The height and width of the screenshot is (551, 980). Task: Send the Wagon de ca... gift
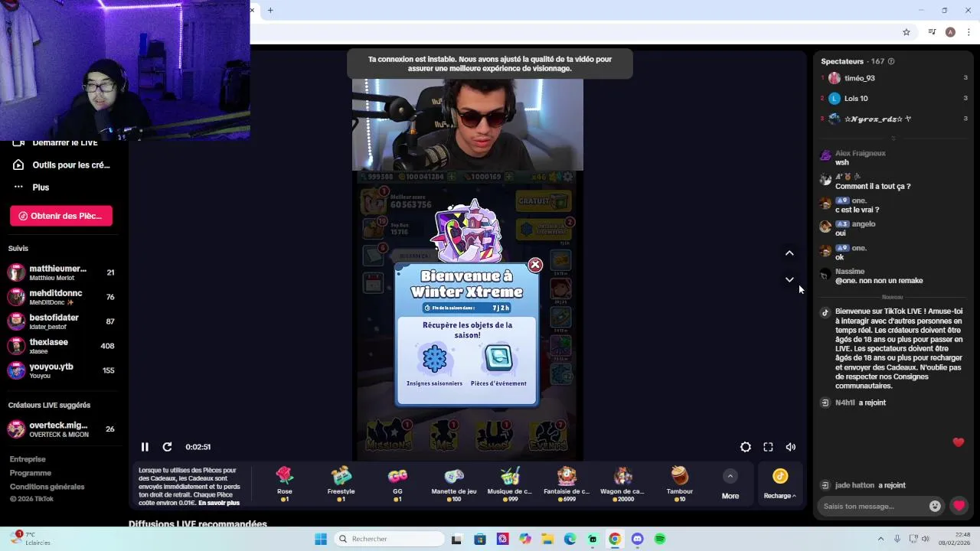pos(622,484)
